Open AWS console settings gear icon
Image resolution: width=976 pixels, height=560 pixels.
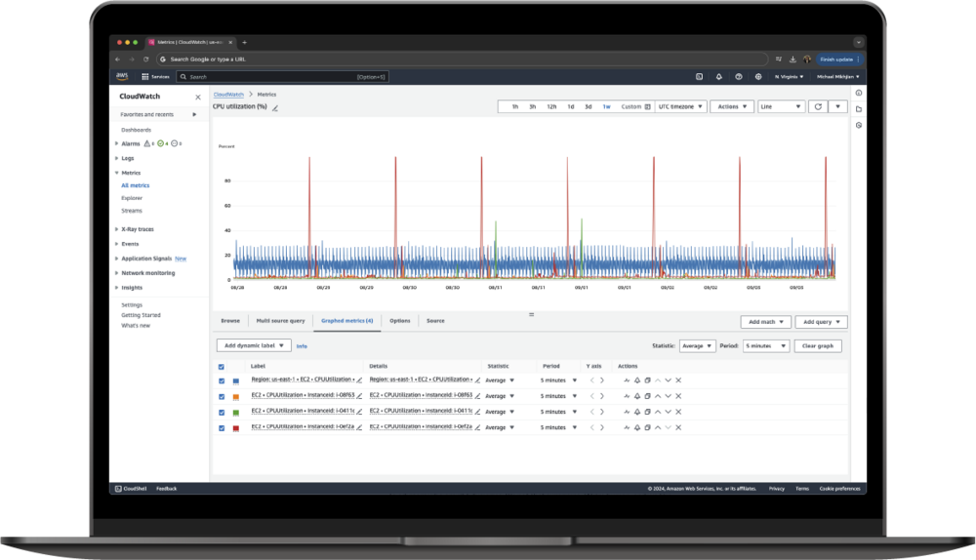click(758, 76)
